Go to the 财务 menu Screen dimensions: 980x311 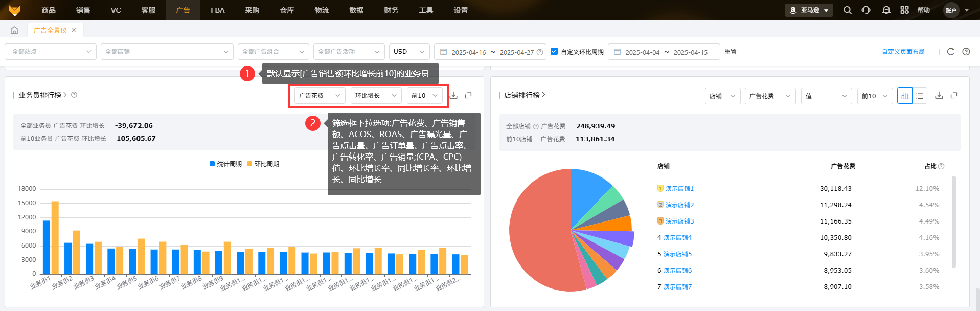coord(391,10)
